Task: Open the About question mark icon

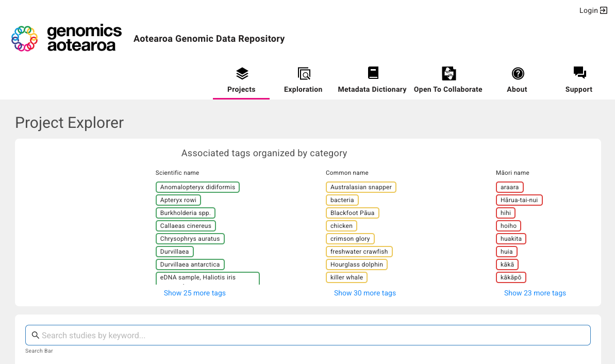Action: [x=517, y=73]
